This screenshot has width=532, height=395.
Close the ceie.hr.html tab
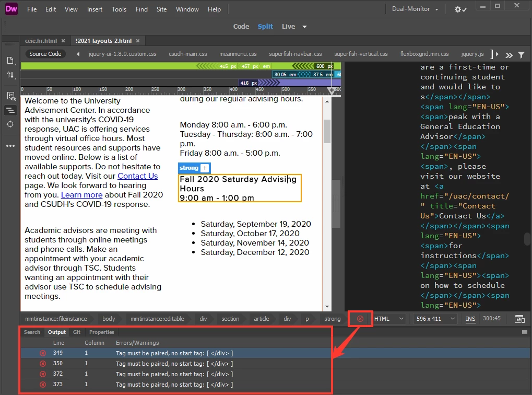[63, 41]
